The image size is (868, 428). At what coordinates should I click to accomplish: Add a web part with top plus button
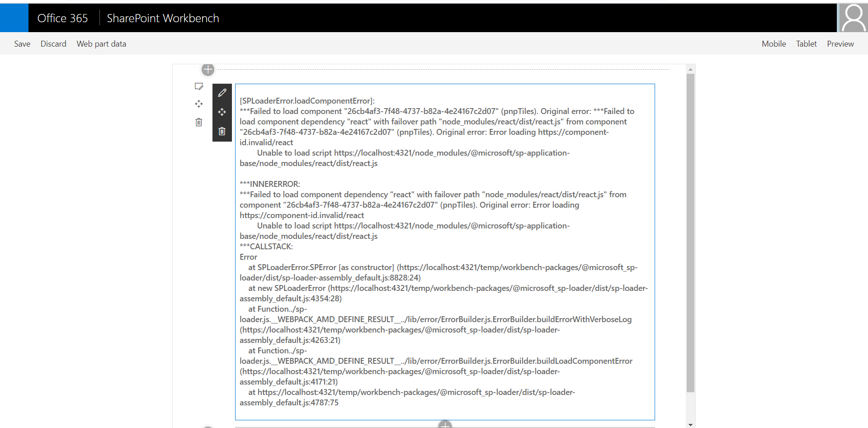[208, 70]
